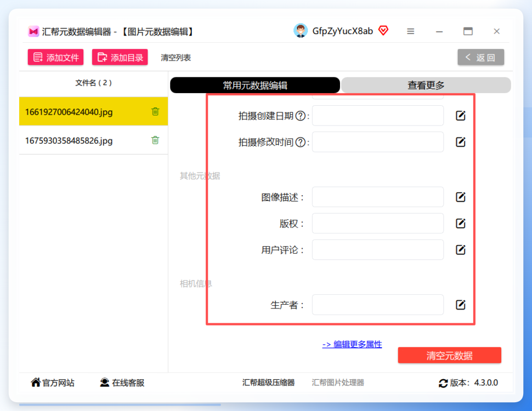The image size is (532, 411).
Task: Click the user avatar picture
Action: coord(300,31)
